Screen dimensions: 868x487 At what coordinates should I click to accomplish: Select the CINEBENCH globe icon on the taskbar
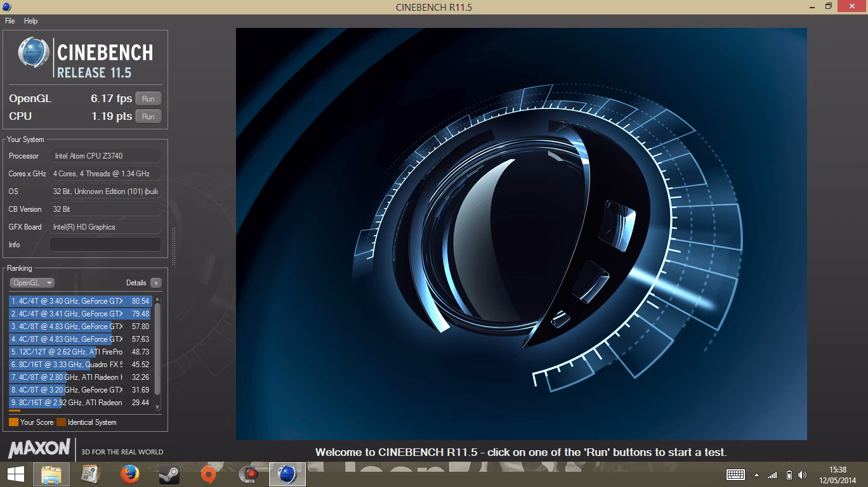pyautogui.click(x=287, y=474)
